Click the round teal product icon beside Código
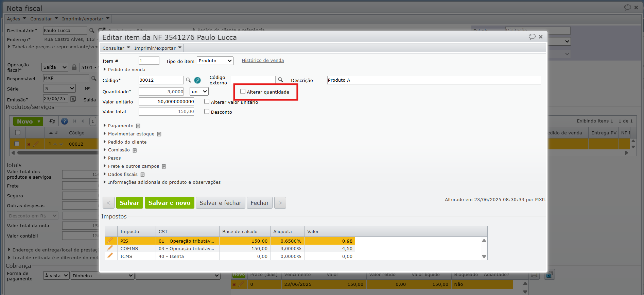The image size is (644, 295). [x=197, y=80]
